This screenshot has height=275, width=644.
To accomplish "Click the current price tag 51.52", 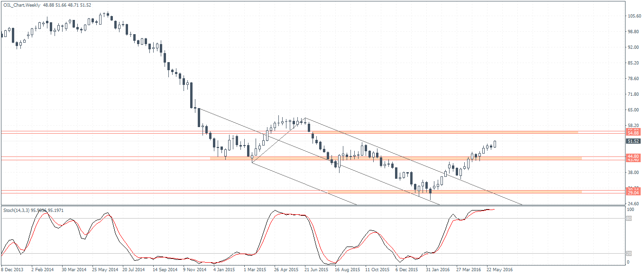I will pyautogui.click(x=634, y=141).
